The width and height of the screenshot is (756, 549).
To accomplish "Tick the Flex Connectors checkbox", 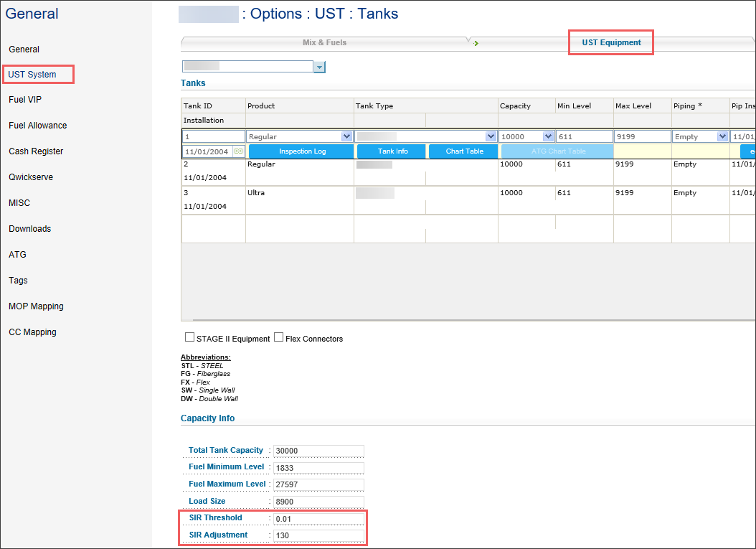I will point(279,337).
